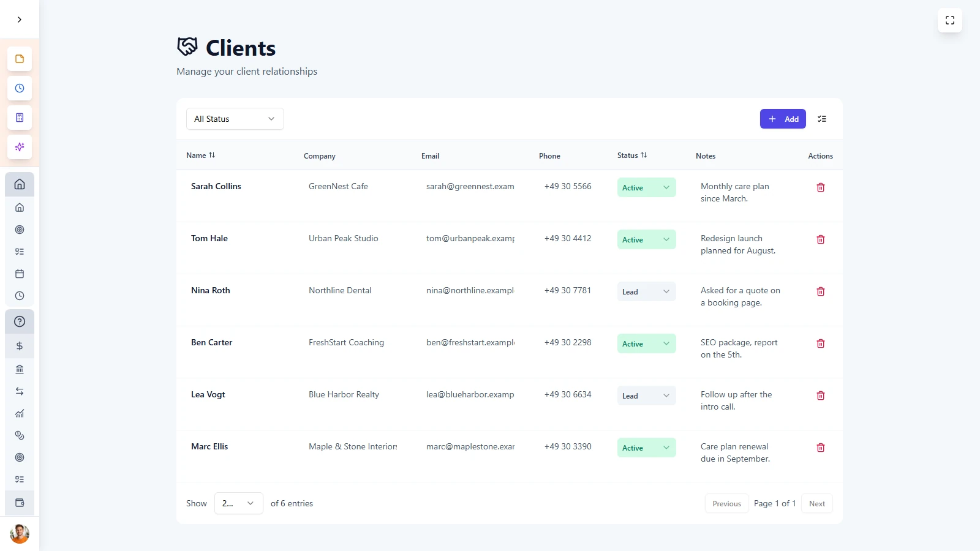Delete the Marc Ellis client row

pyautogui.click(x=821, y=448)
